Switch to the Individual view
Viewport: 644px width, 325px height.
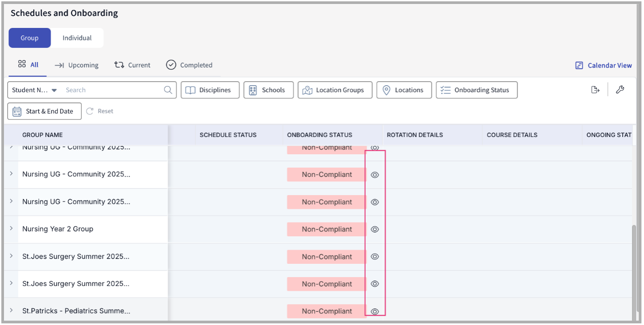tap(77, 38)
